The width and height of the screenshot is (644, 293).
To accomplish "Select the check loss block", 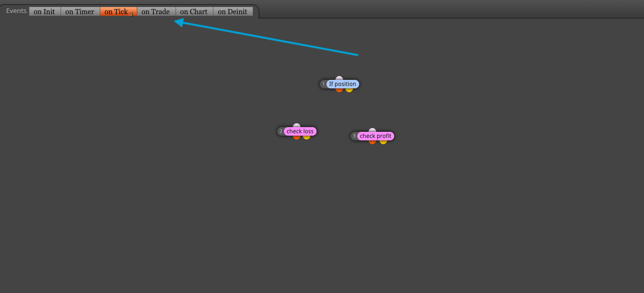I will (300, 131).
